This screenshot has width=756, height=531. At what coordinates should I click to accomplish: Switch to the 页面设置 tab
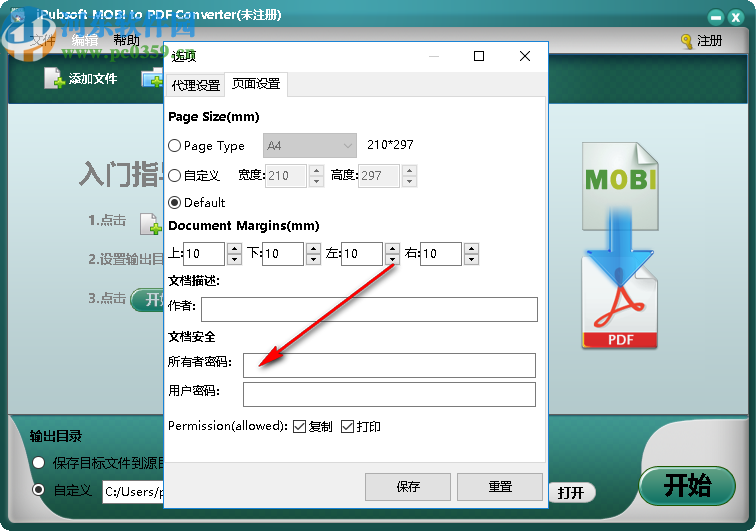[x=256, y=84]
